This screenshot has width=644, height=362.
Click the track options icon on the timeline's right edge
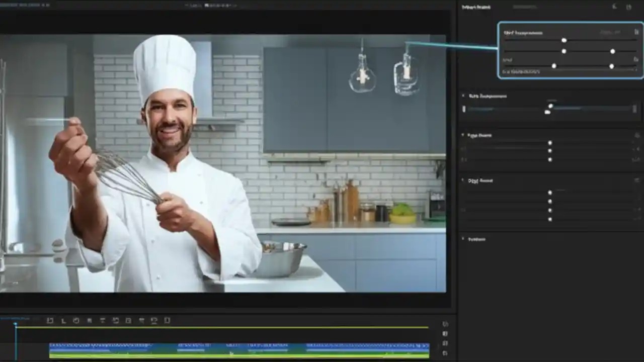(445, 334)
